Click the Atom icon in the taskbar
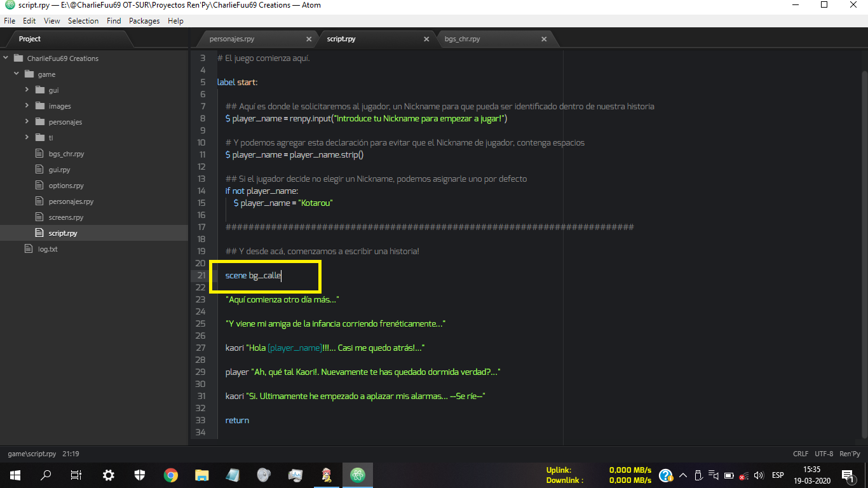Screen dimensions: 868x488 tap(358, 475)
